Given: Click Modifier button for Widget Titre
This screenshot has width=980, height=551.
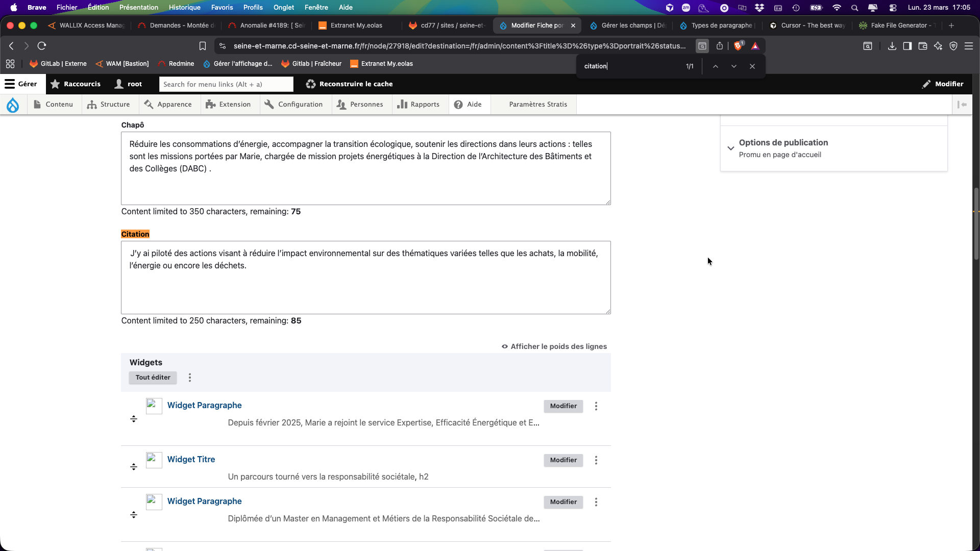Looking at the screenshot, I should point(563,460).
